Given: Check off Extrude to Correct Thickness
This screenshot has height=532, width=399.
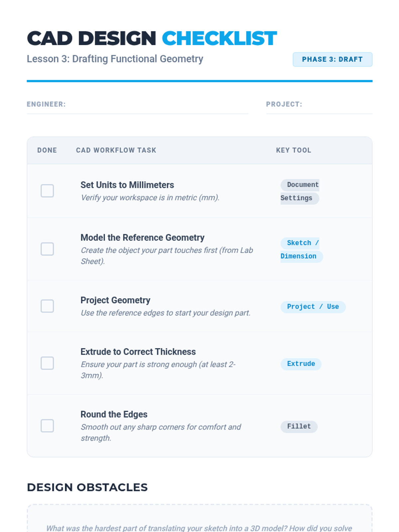Looking at the screenshot, I should [47, 363].
